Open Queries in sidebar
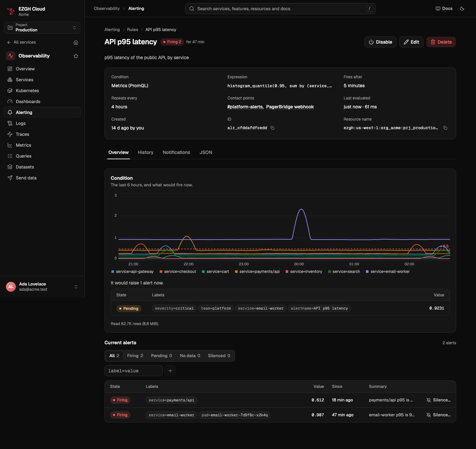 [42, 156]
